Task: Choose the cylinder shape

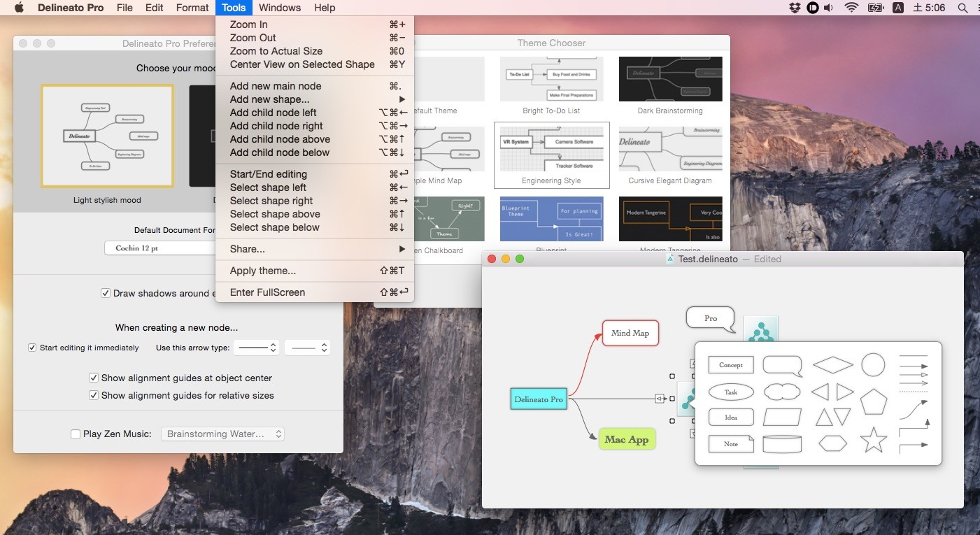Action: pyautogui.click(x=782, y=443)
